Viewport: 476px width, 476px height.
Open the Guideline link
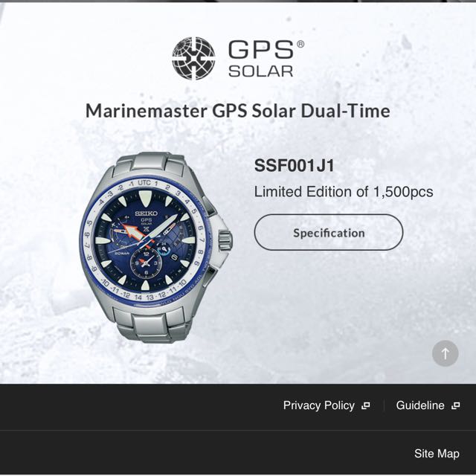coord(420,405)
